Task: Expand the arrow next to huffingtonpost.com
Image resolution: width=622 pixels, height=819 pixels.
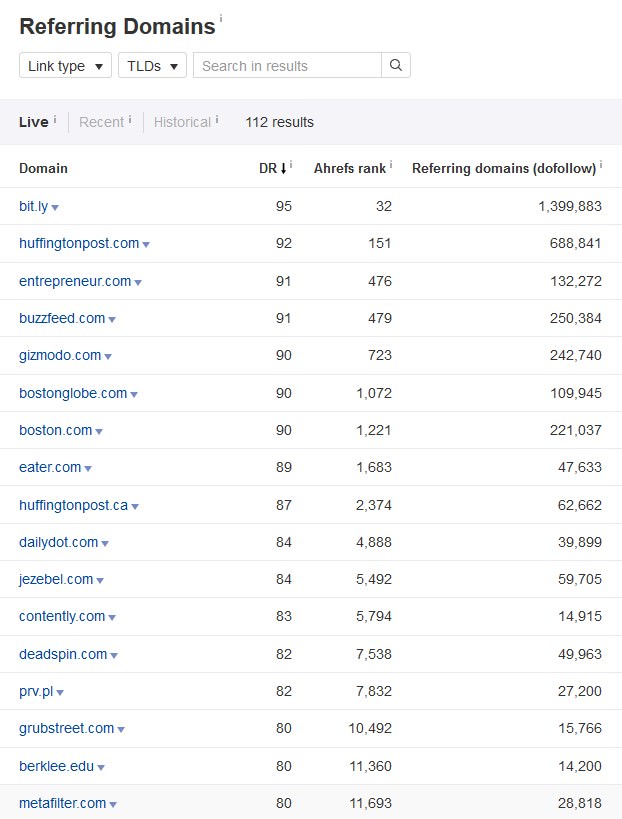Action: pyautogui.click(x=146, y=244)
